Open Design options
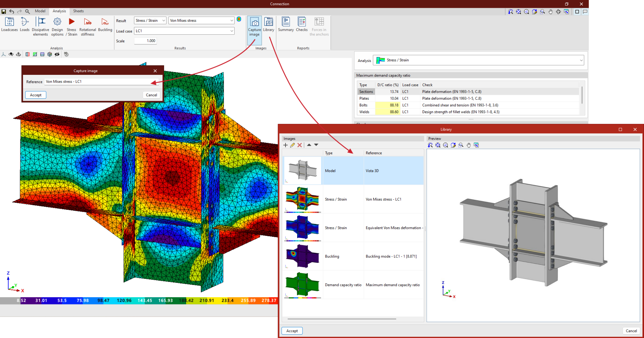The image size is (644, 338). 57,26
